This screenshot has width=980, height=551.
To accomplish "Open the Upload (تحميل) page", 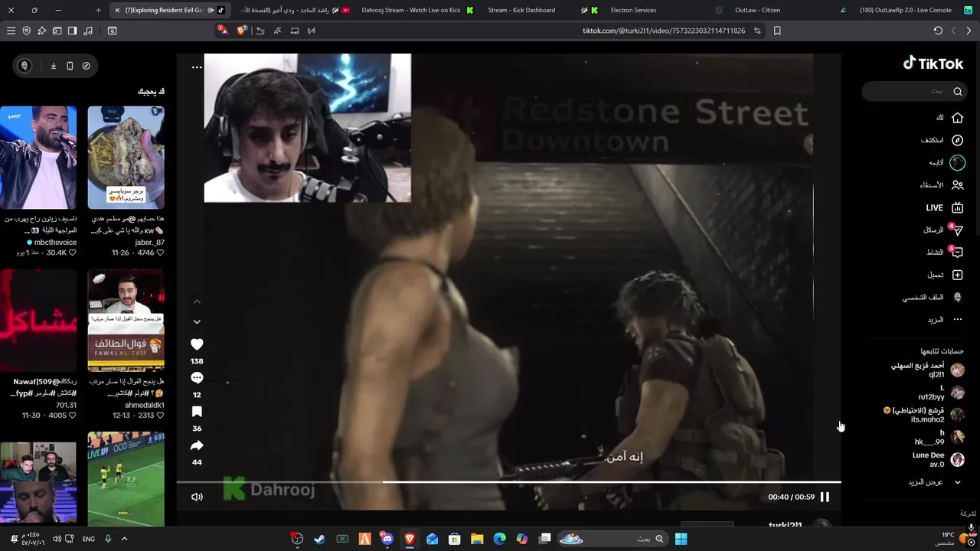I will (x=945, y=275).
